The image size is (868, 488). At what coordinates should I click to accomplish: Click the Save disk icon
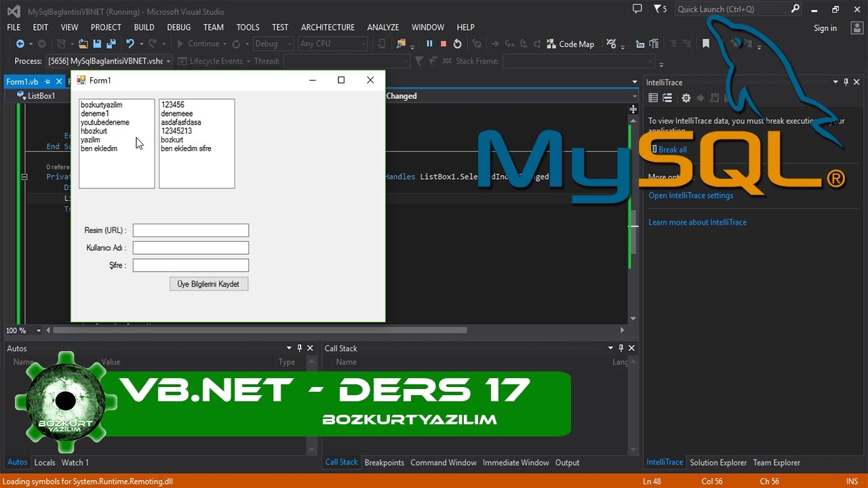[x=96, y=44]
